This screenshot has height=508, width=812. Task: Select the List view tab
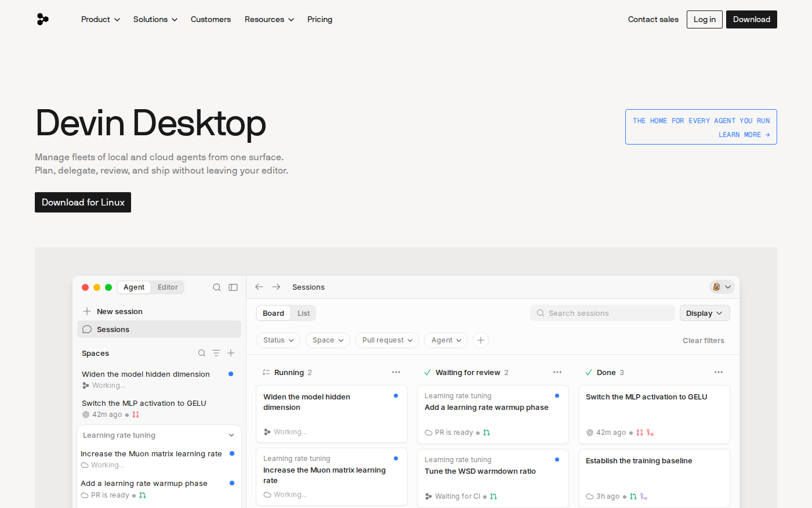pyautogui.click(x=303, y=313)
